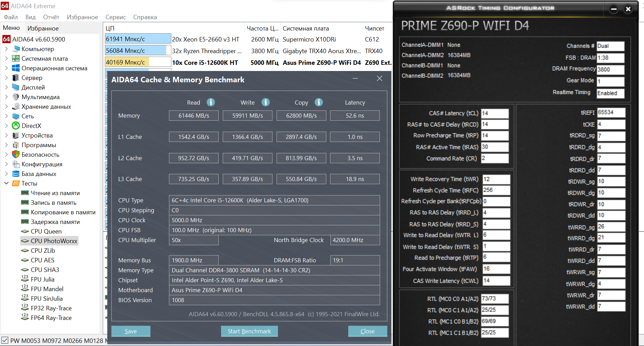Show info for the Read column
Image resolution: width=644 pixels, height=346 pixels.
click(211, 102)
